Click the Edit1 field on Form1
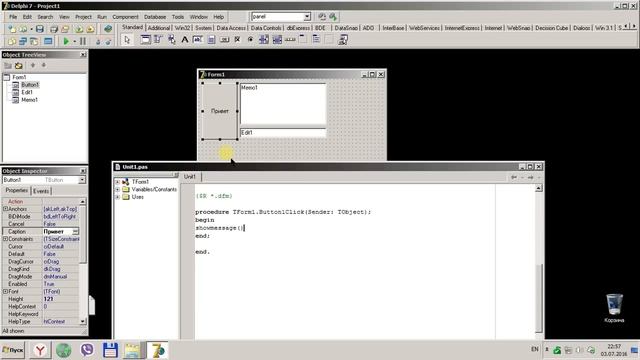 (x=283, y=133)
